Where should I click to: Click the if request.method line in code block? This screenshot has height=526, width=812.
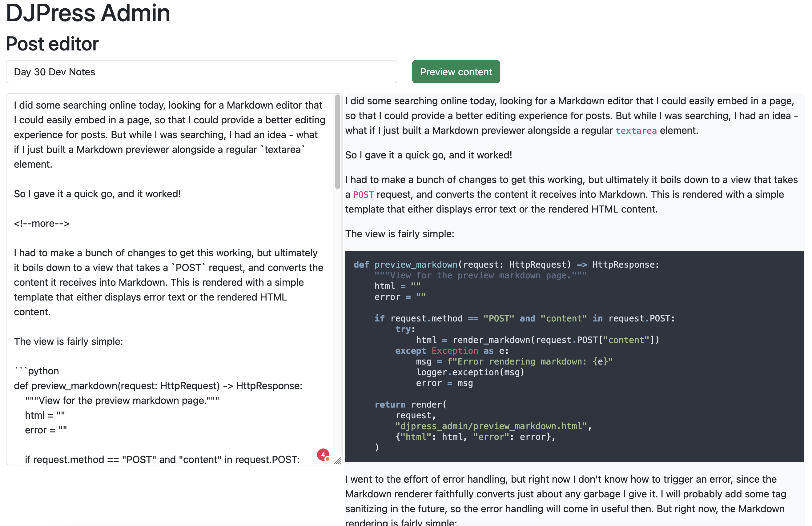pyautogui.click(x=525, y=318)
